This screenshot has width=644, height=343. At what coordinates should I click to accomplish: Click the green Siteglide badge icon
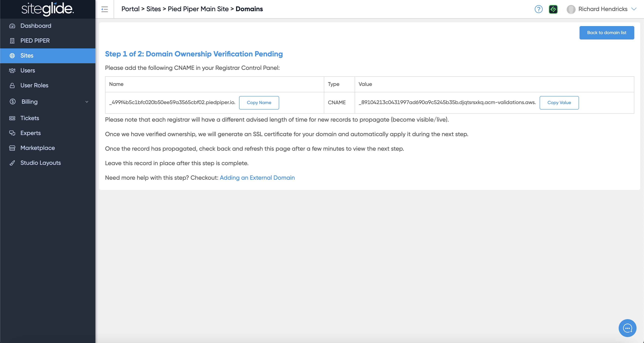tap(553, 9)
